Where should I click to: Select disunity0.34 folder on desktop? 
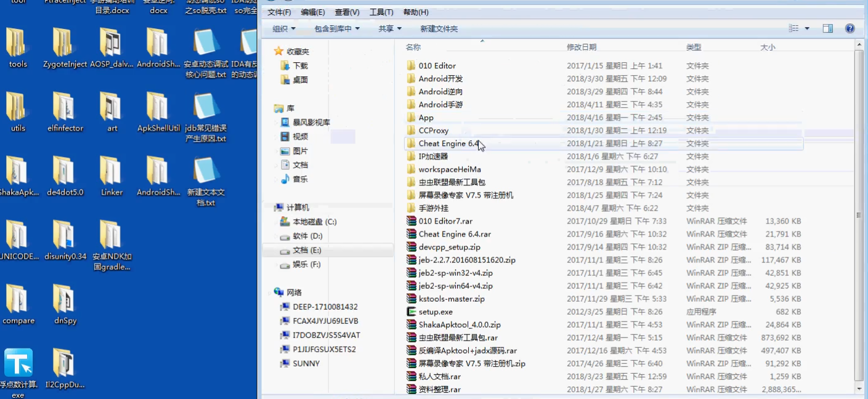pos(64,241)
